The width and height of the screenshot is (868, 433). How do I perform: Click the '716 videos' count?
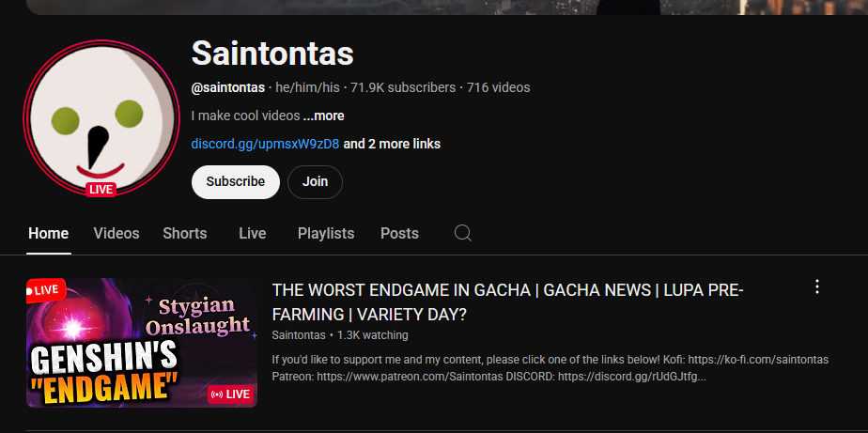498,87
